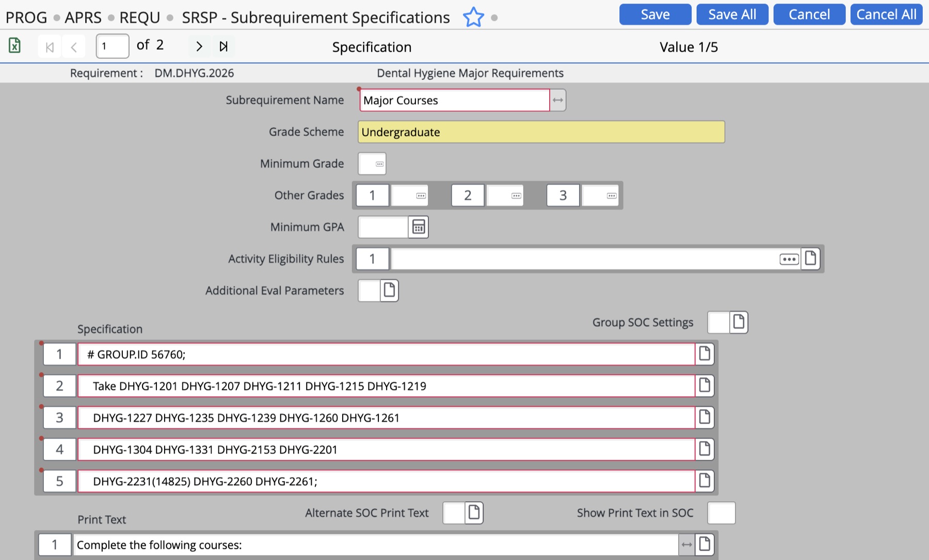Select Specification line number 5 box
Image resolution: width=929 pixels, height=560 pixels.
click(x=59, y=481)
